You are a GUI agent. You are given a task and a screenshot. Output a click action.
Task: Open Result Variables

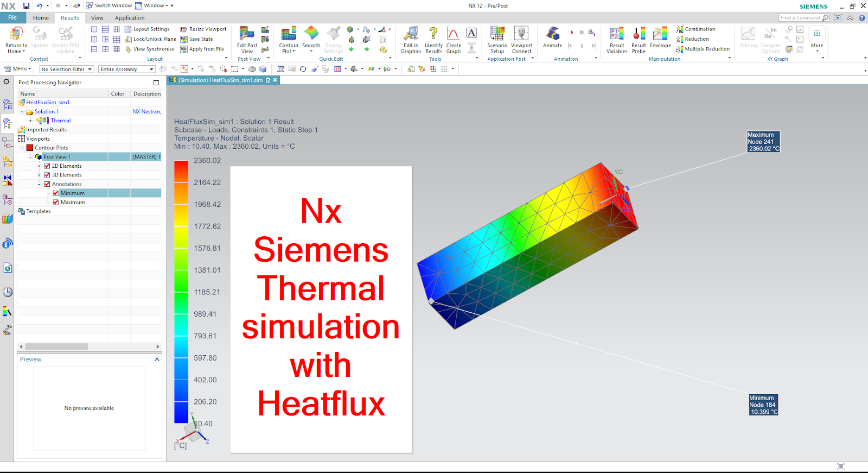coord(617,40)
